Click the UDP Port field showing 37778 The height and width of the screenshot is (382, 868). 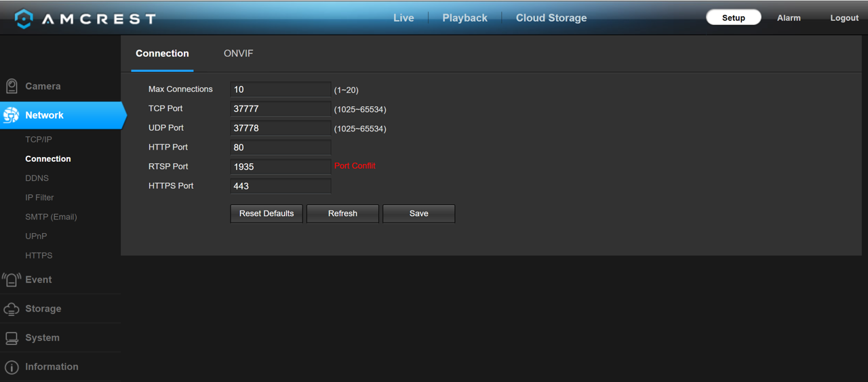[x=281, y=128]
